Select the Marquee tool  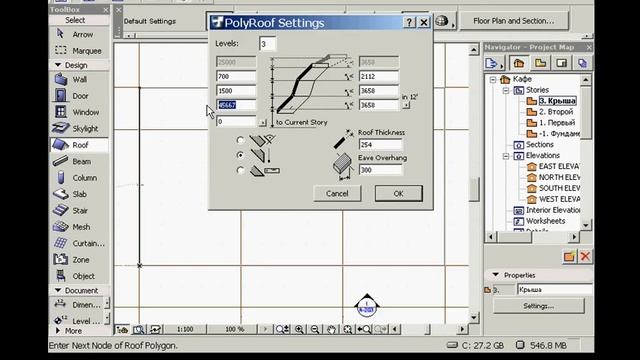tap(79, 51)
